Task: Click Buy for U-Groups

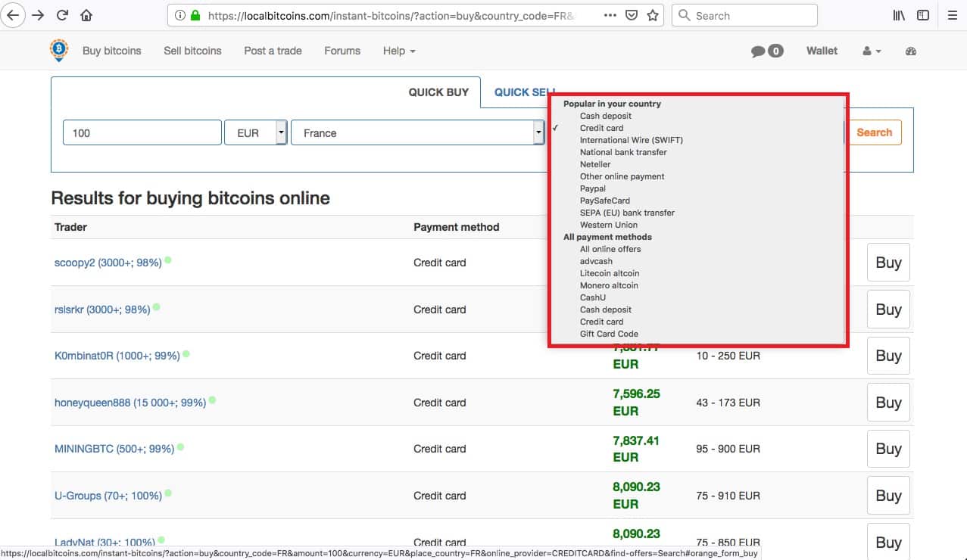Action: pyautogui.click(x=888, y=496)
